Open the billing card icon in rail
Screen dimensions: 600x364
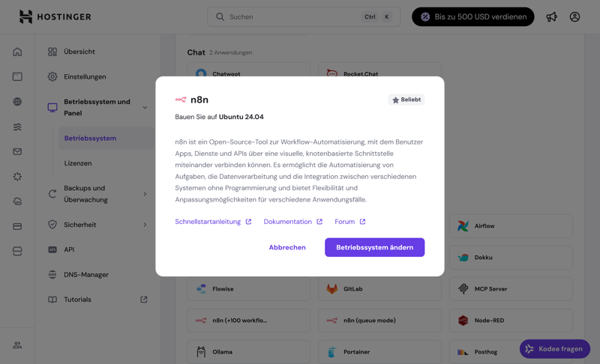coord(17,226)
